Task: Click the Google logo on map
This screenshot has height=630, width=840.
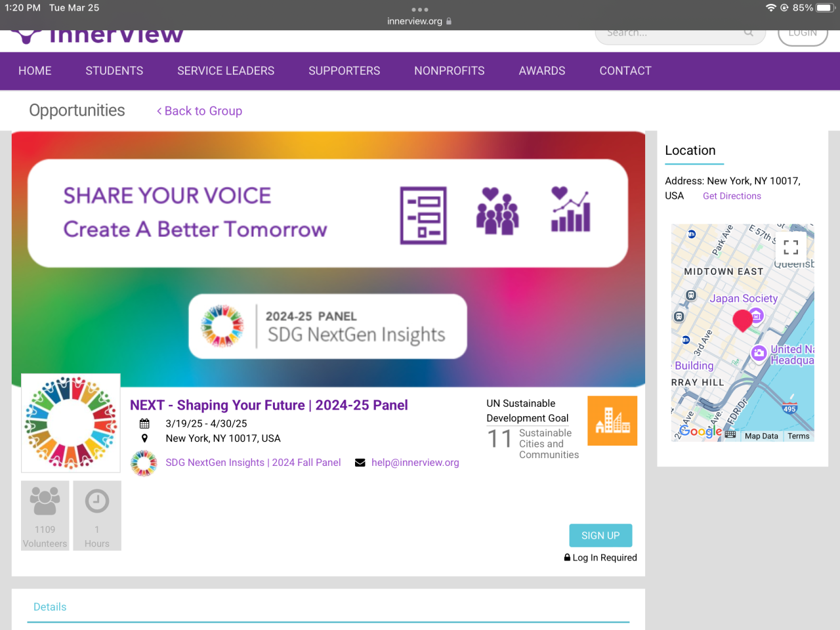Action: tap(701, 431)
